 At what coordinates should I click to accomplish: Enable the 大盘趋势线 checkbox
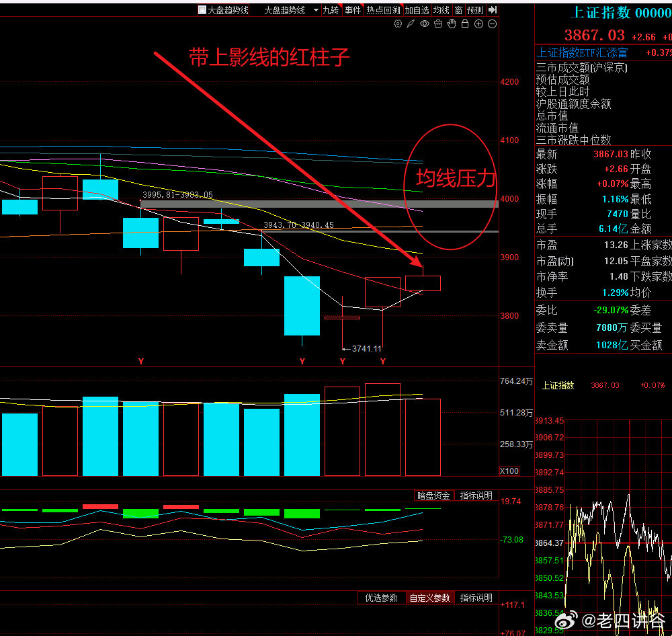click(x=202, y=10)
